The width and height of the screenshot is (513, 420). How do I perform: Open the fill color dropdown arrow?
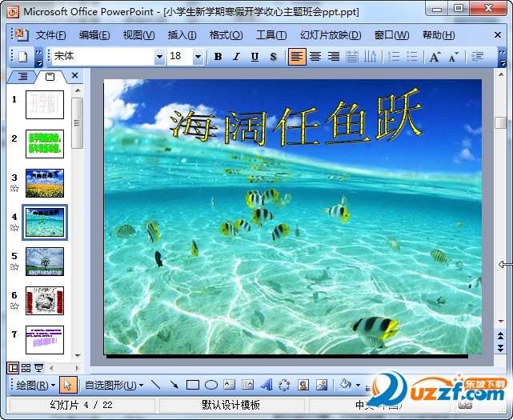coord(359,385)
